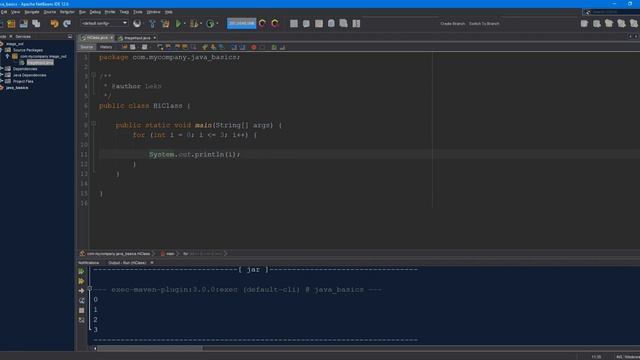Screen dimensions: 640x360
Task: Click the red toggle breakpoint editor icon
Action: point(253,47)
